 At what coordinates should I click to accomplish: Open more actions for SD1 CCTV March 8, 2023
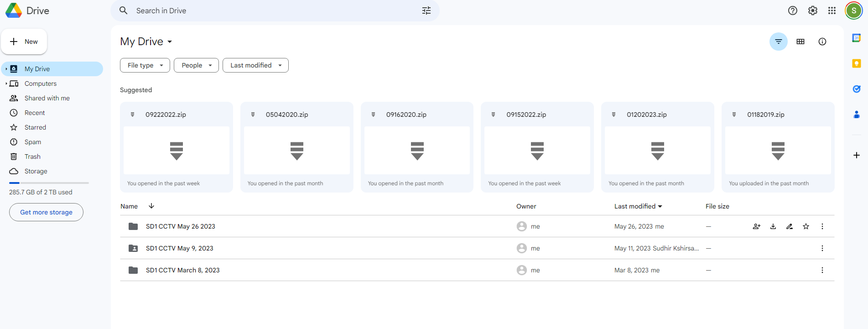click(822, 270)
